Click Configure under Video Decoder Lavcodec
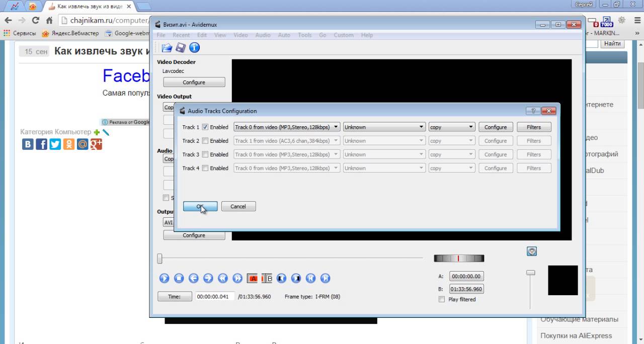Screen dimensions: 644x344 pos(194,82)
